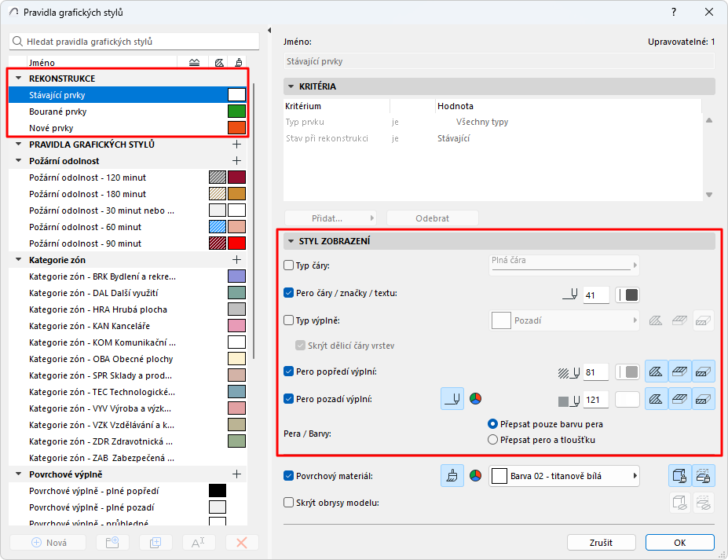
Task: Enable the Typ čáry checkbox
Action: 289,265
